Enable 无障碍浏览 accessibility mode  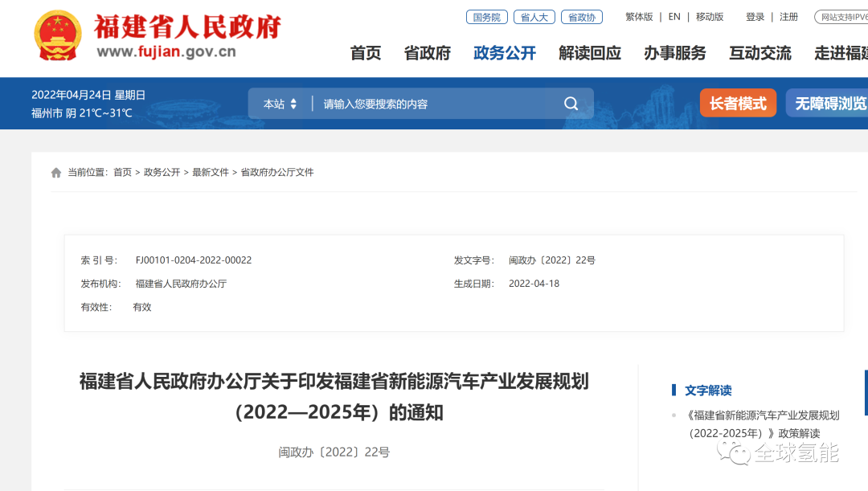pyautogui.click(x=829, y=104)
